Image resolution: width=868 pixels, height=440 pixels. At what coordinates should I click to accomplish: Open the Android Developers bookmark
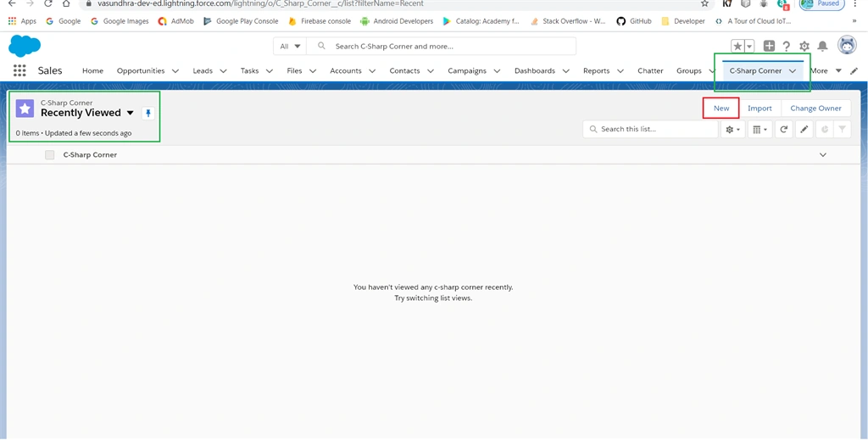click(397, 21)
